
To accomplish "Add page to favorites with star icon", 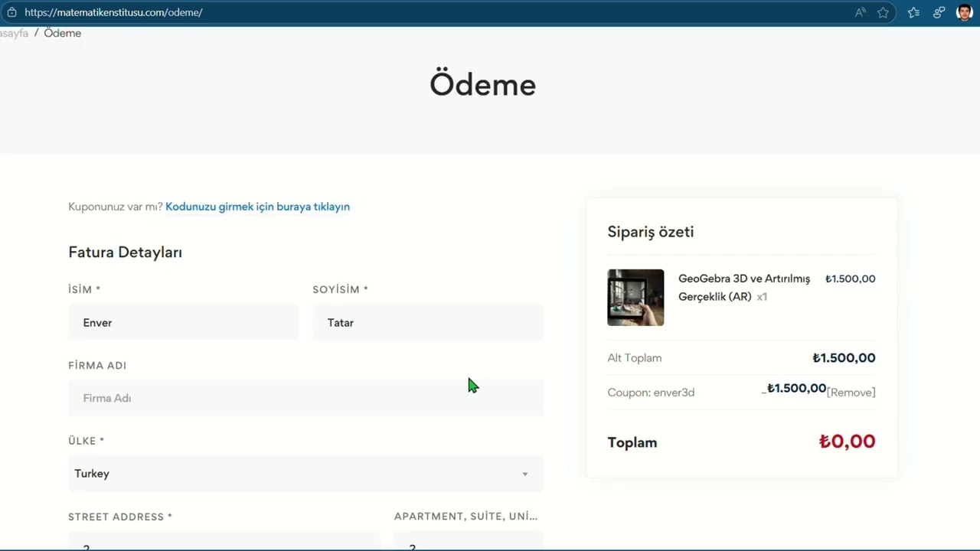I will click(x=883, y=12).
